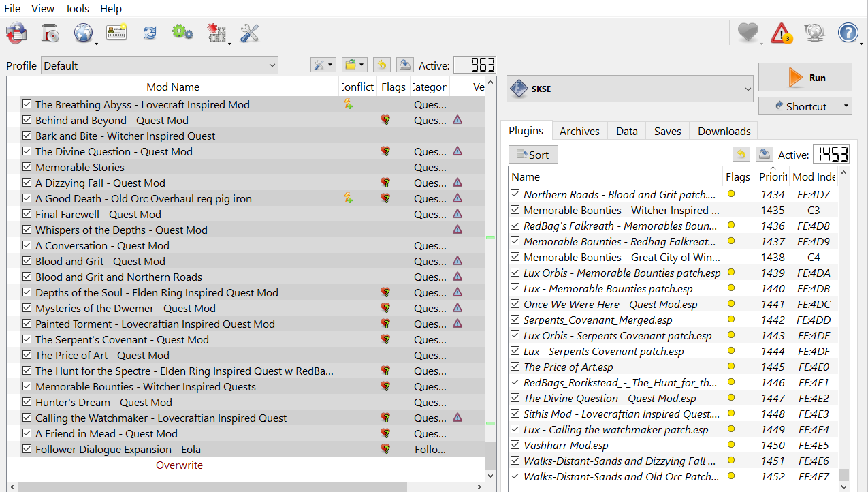Image resolution: width=868 pixels, height=492 pixels.
Task: Disable Lux - Memorable Bounties patch.esp plugin
Action: (515, 288)
